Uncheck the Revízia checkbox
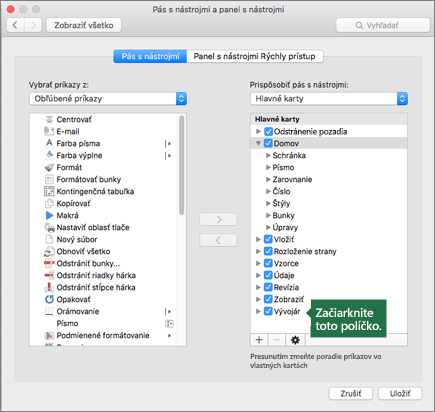435x412 pixels. point(268,287)
